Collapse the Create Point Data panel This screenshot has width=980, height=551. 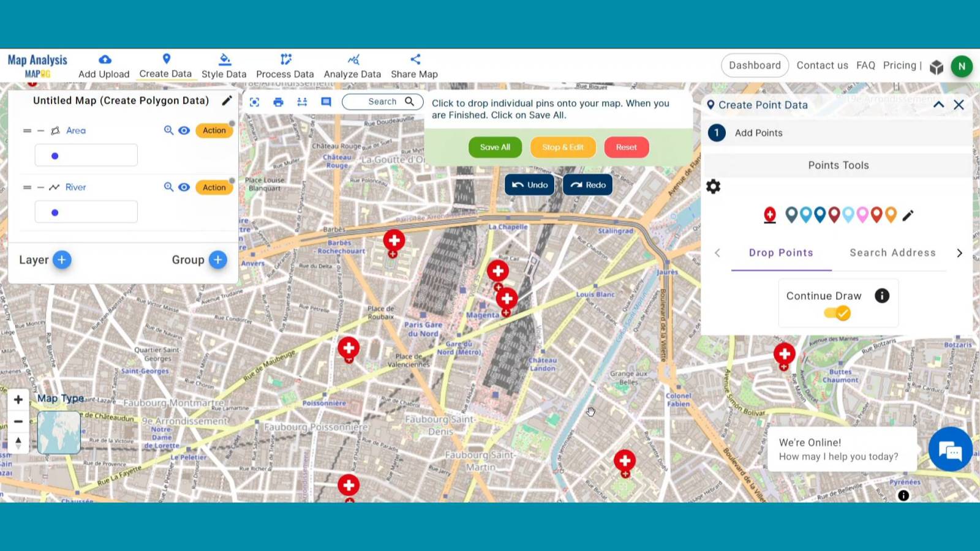938,105
